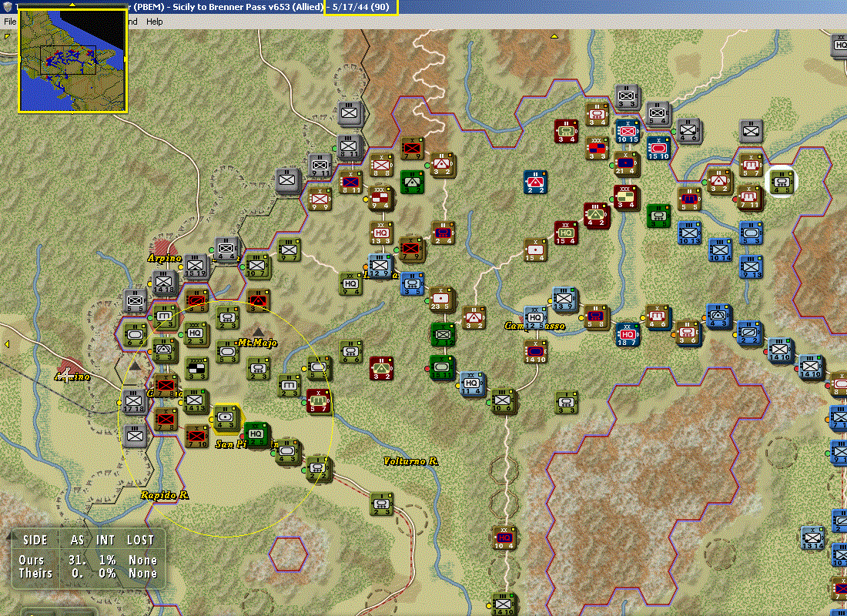Viewport: 847px width, 616px height.
Task: Click the map scroll-left arrow at left edge
Action: tap(7, 344)
